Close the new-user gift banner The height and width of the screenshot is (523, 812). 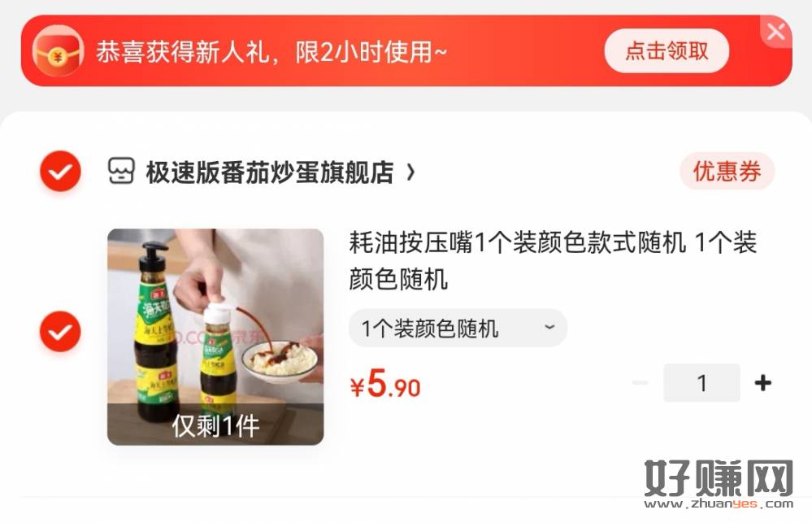(775, 32)
